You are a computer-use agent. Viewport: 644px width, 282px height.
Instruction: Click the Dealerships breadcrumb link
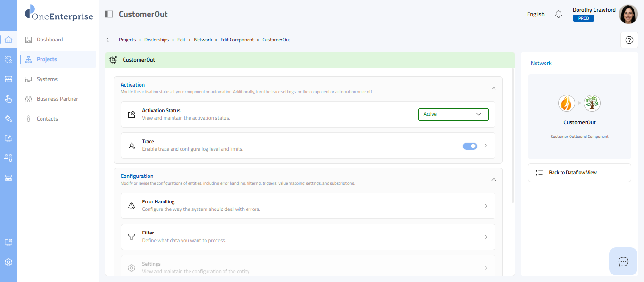157,40
